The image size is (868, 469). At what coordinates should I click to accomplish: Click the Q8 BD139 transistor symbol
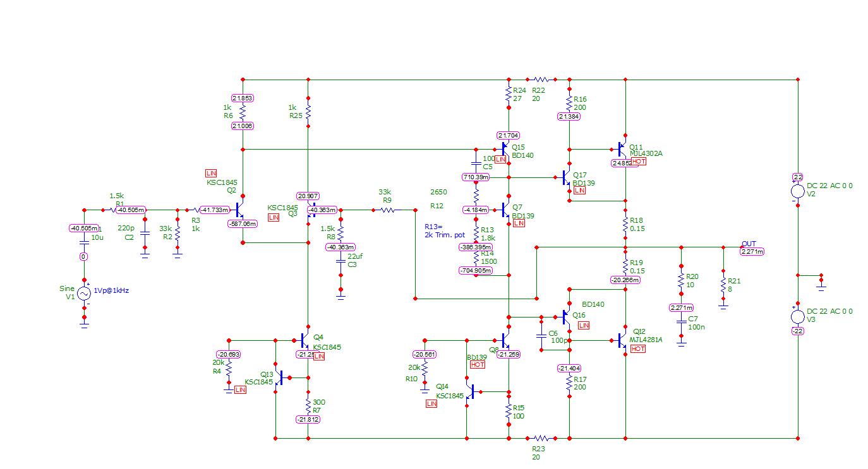(x=505, y=341)
